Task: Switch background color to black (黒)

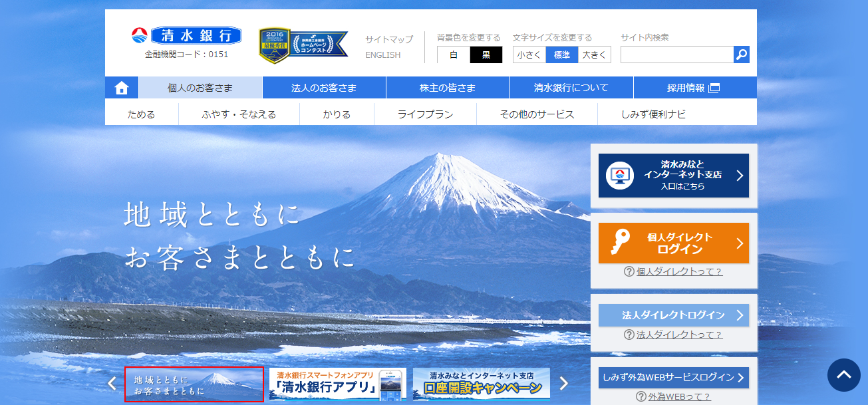Action: point(486,55)
